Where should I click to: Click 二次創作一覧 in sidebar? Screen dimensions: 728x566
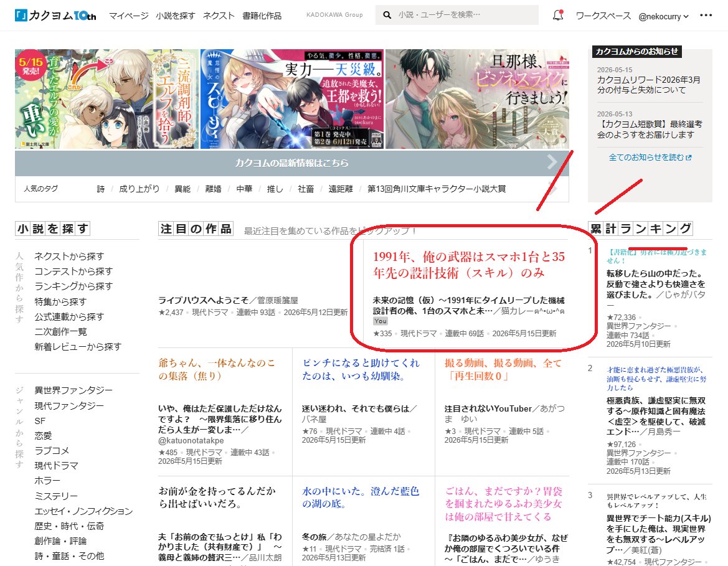click(60, 331)
